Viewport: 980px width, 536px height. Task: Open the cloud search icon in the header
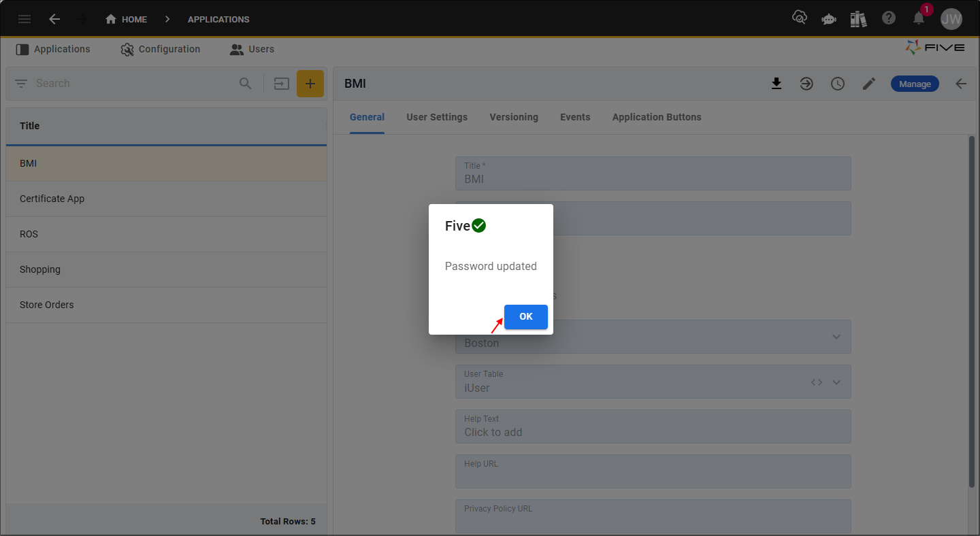[x=800, y=18]
